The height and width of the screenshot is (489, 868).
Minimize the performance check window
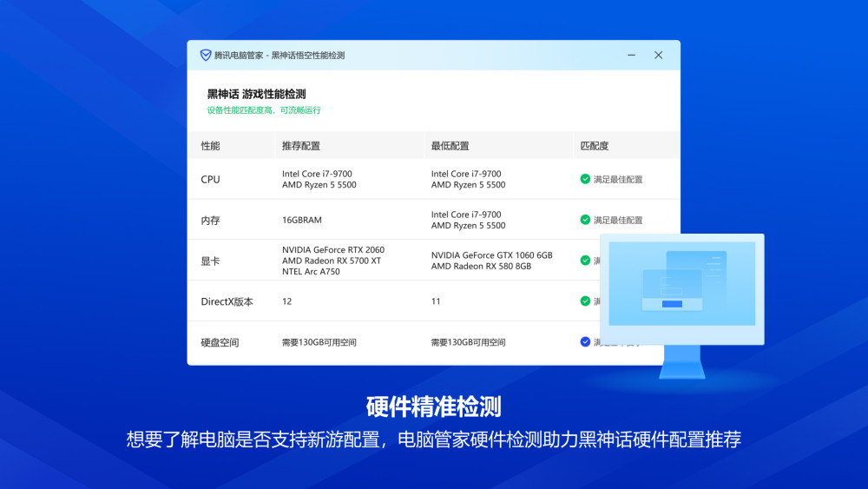tap(631, 55)
